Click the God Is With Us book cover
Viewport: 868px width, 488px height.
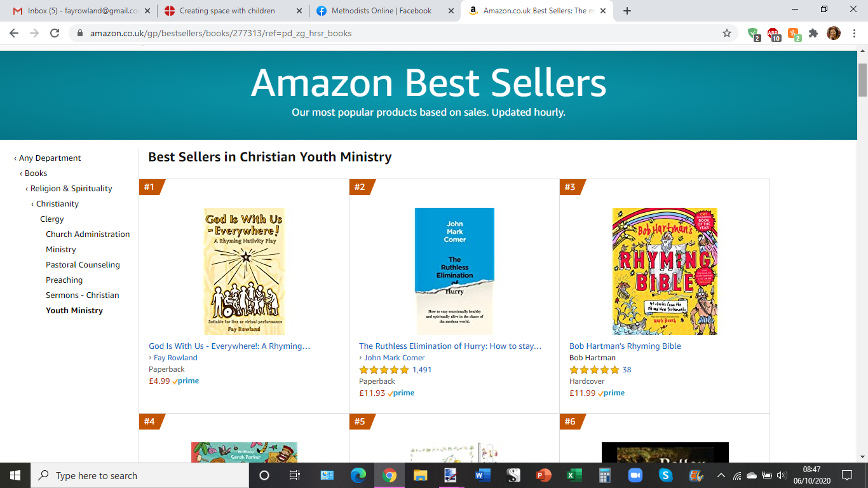pyautogui.click(x=243, y=271)
